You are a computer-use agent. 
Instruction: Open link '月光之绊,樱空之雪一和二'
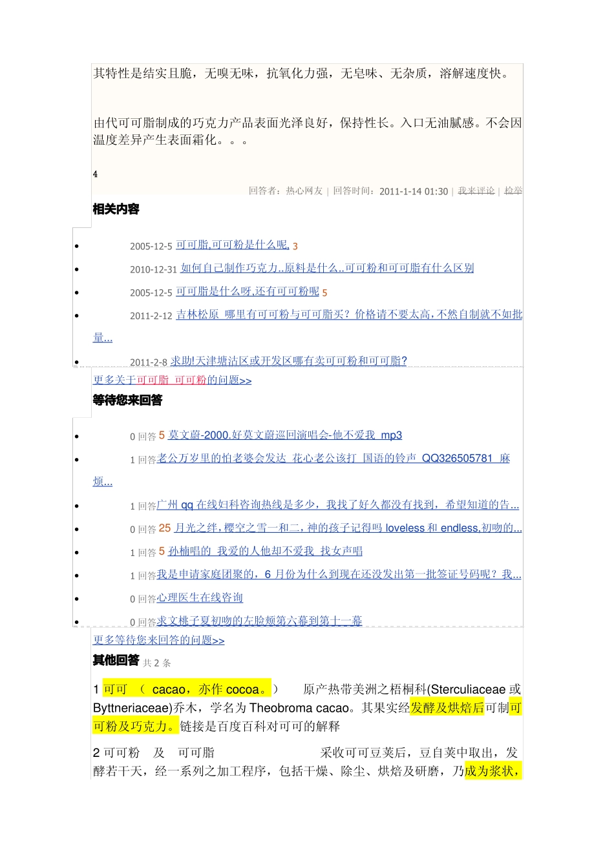[348, 528]
